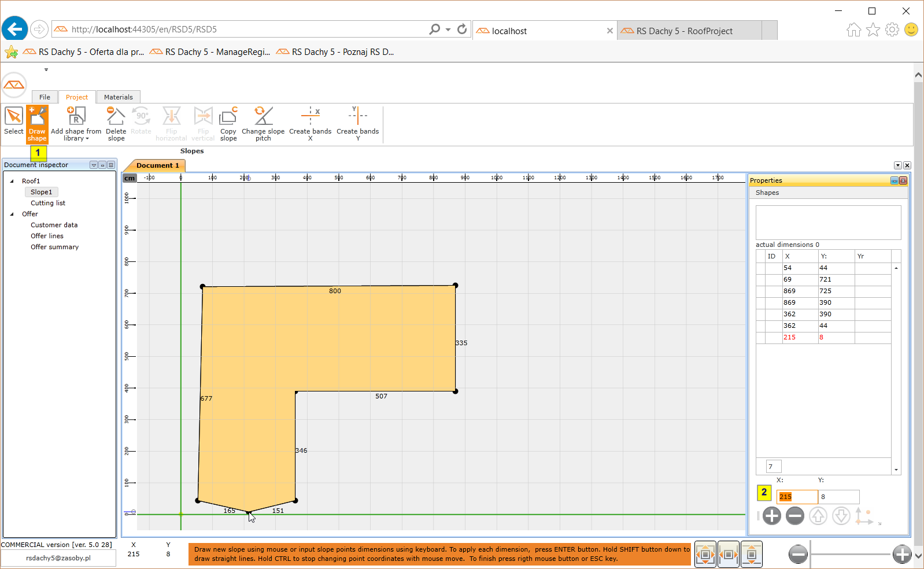Add a point with the plus button in Properties

pyautogui.click(x=771, y=516)
